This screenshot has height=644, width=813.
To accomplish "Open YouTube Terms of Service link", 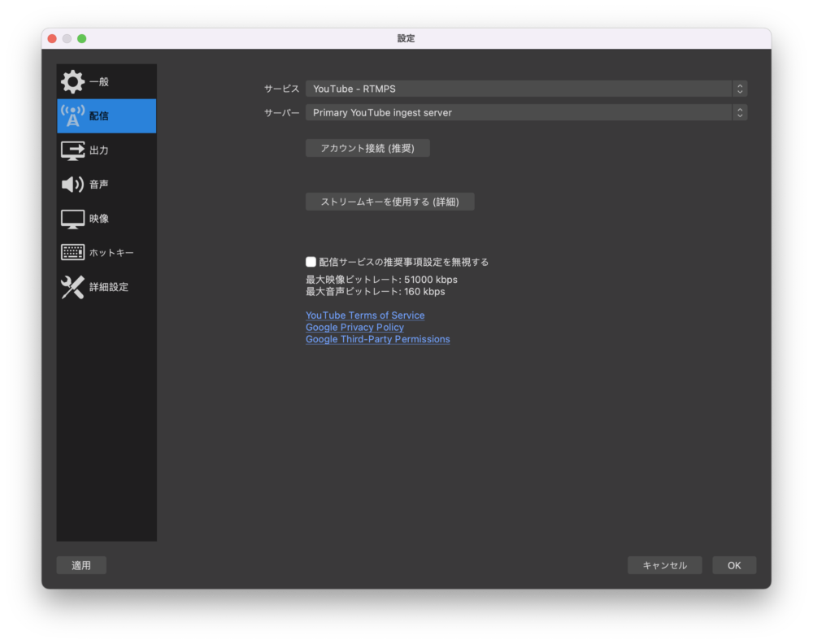I will point(365,315).
